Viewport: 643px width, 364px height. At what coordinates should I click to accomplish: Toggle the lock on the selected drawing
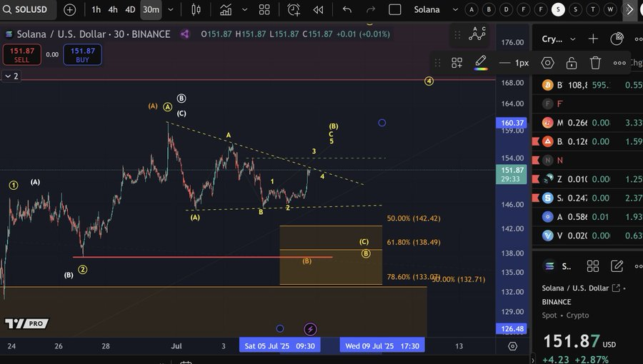(572, 63)
